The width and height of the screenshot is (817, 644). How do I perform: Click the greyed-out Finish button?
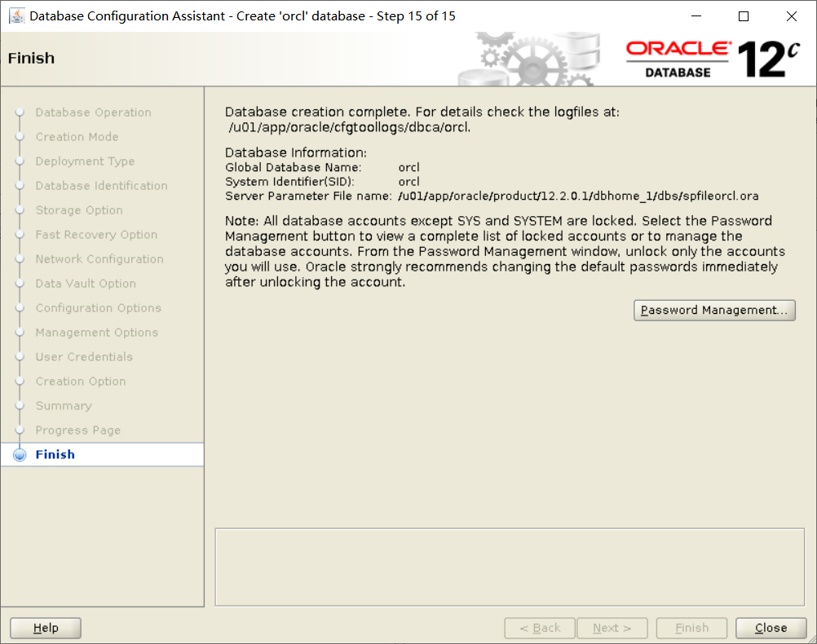point(691,628)
